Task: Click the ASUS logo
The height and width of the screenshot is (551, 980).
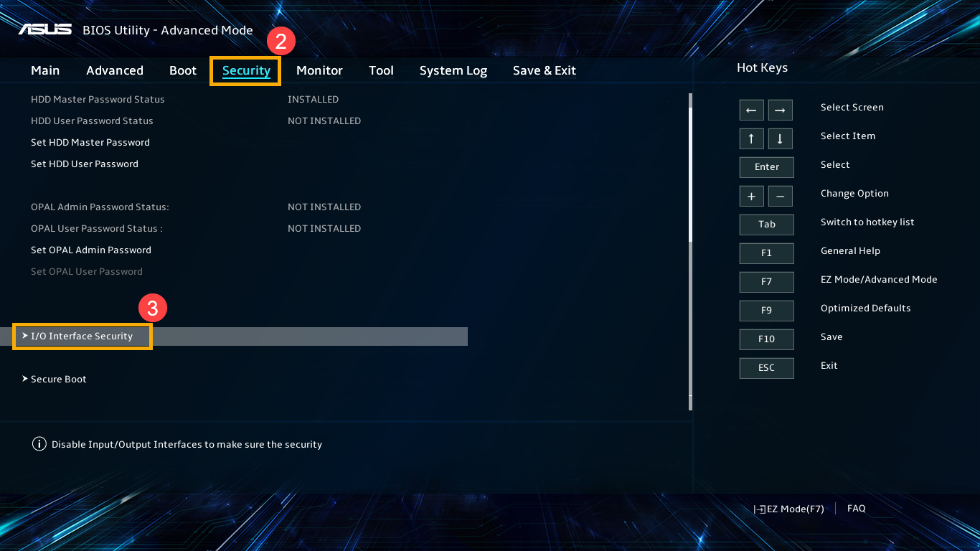Action: pos(44,29)
